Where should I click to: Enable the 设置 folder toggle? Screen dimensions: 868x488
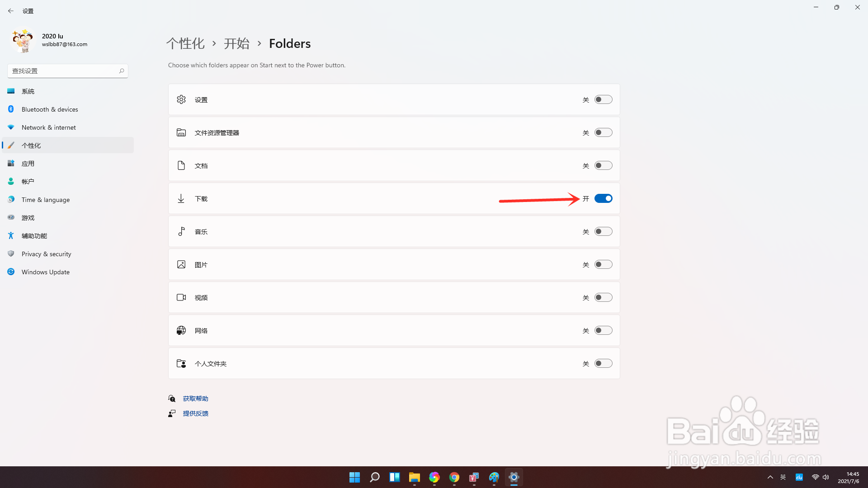[x=603, y=99]
